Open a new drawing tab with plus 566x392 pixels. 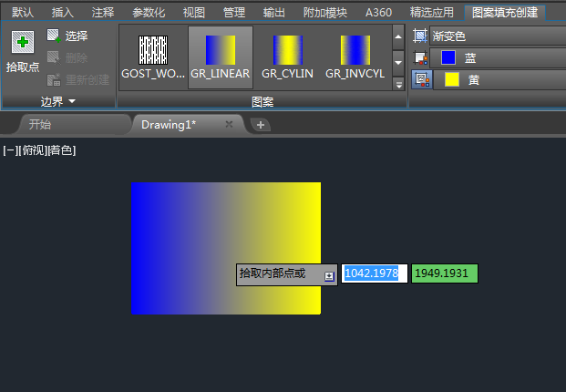[261, 125]
